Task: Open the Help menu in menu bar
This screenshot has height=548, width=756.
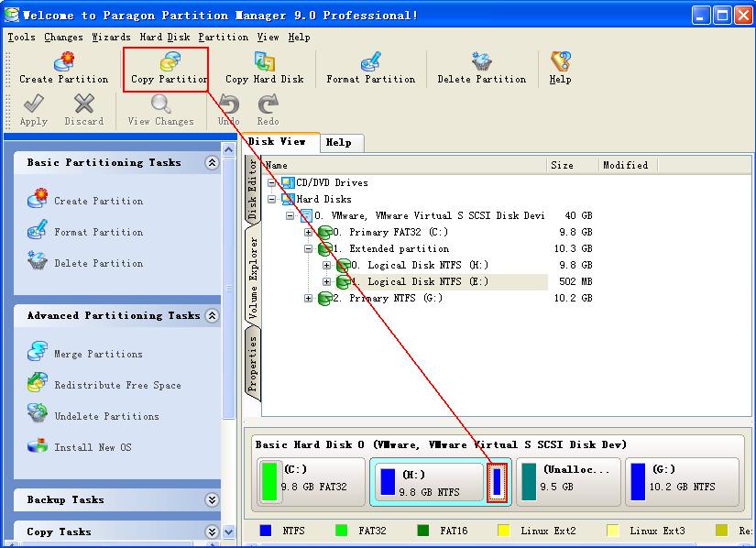Action: coord(300,37)
